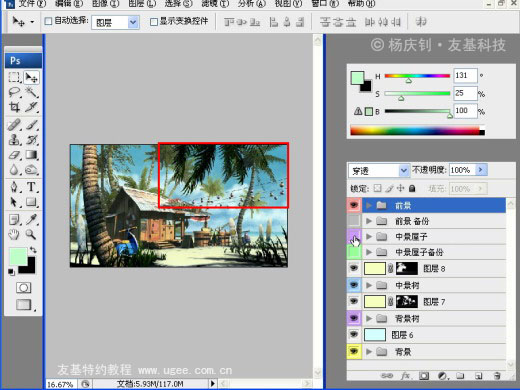
Task: Select the Type tool
Action: click(31, 187)
